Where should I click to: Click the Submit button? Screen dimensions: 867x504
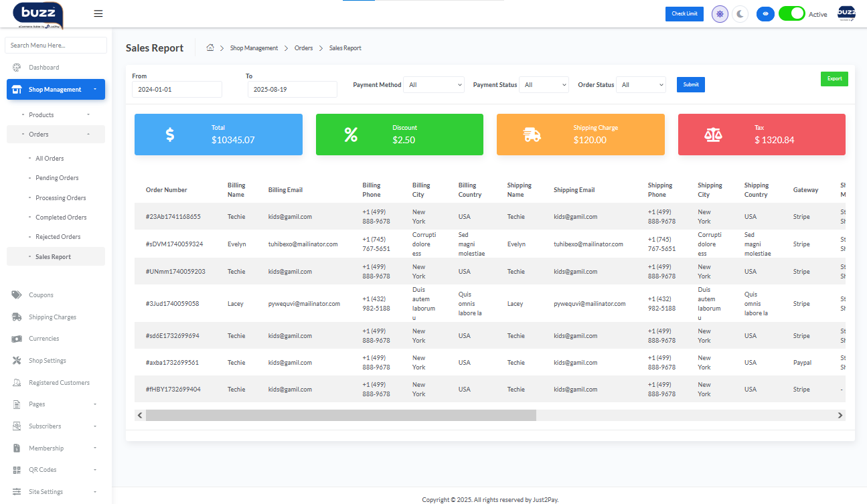[690, 85]
